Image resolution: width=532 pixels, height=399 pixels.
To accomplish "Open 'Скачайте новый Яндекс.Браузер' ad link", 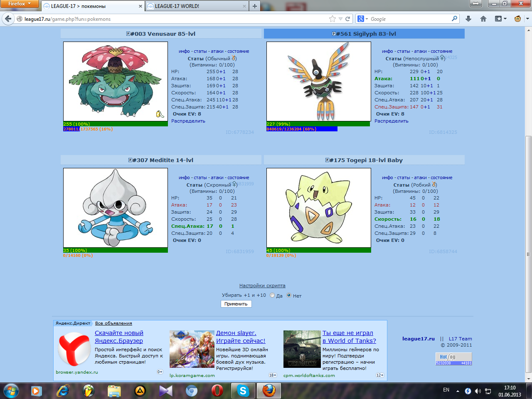I will pos(119,337).
